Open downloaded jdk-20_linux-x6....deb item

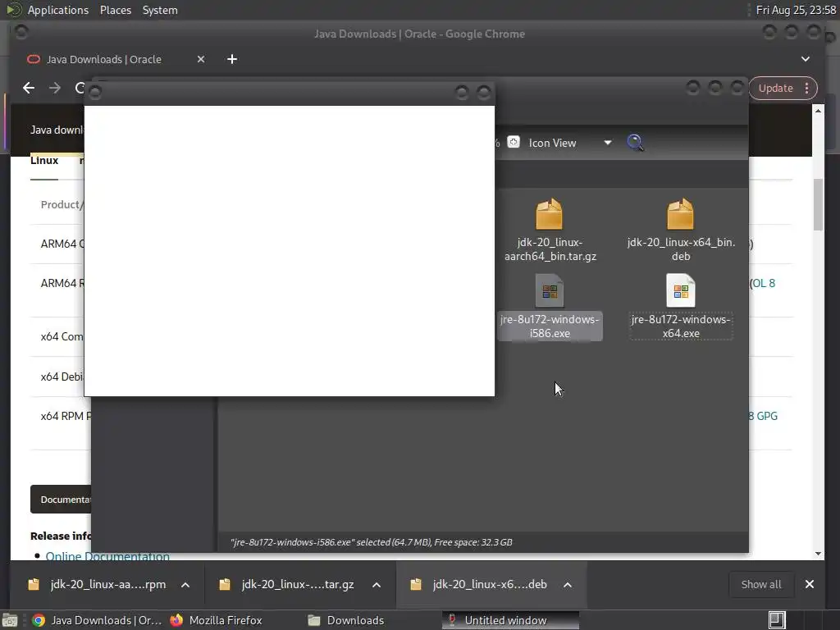479,584
